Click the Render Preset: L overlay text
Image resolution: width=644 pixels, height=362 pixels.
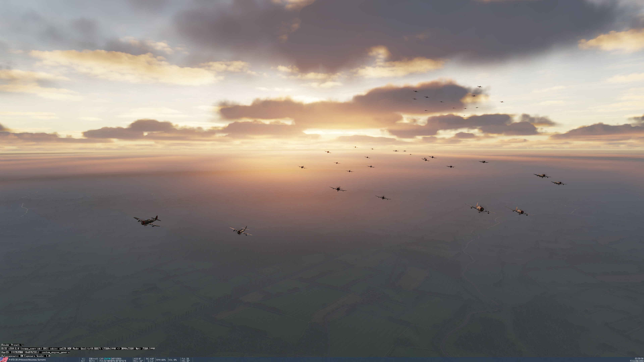[12, 345]
